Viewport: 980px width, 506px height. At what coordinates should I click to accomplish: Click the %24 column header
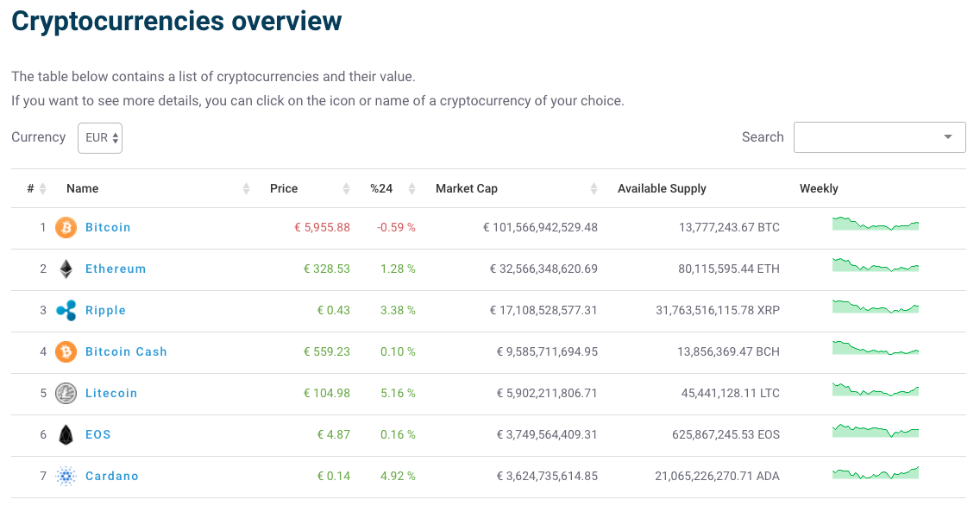(381, 188)
